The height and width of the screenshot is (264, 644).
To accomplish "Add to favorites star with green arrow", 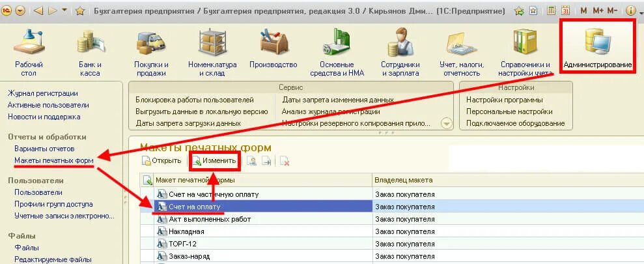I will (520, 11).
